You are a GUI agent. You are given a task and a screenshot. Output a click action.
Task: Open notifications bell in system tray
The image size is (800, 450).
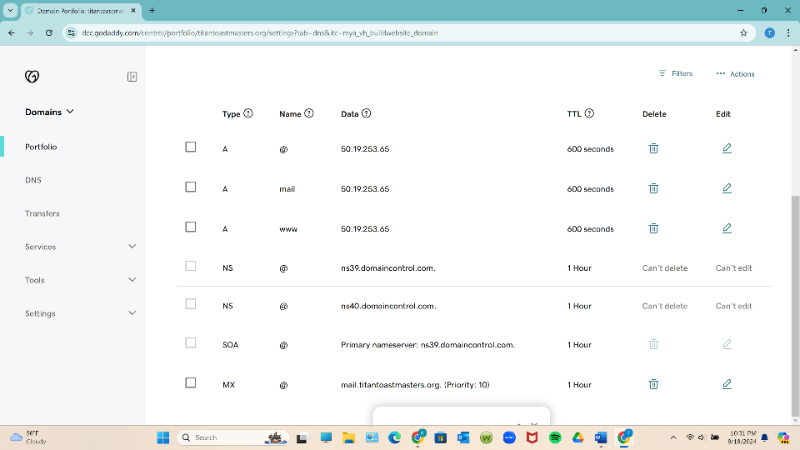[x=764, y=438]
